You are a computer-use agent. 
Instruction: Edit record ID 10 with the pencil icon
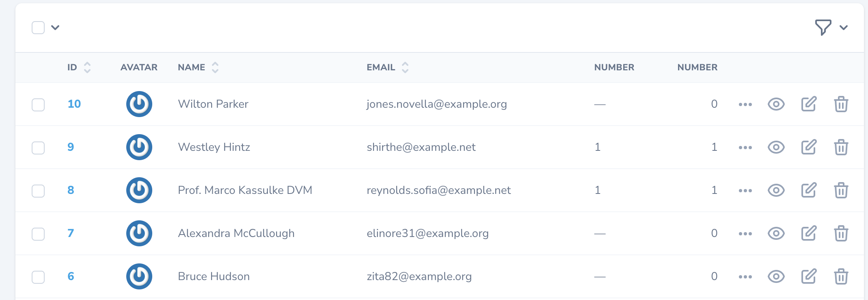pos(808,104)
